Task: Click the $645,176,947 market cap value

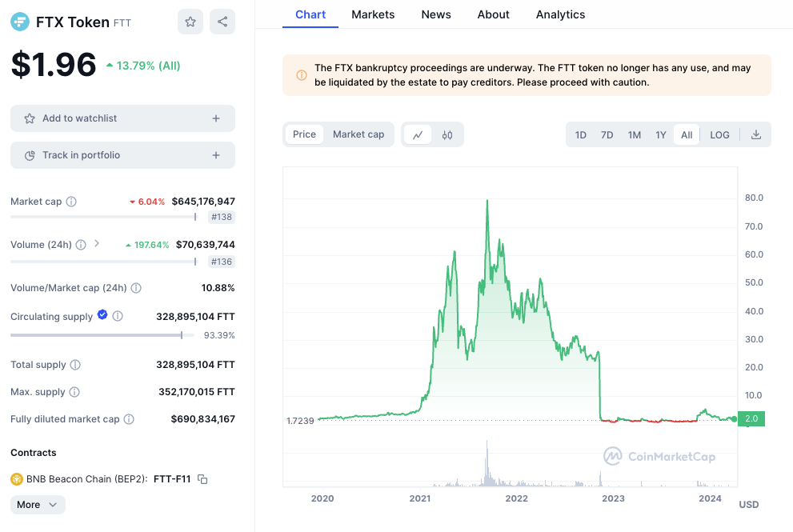Action: pyautogui.click(x=203, y=202)
